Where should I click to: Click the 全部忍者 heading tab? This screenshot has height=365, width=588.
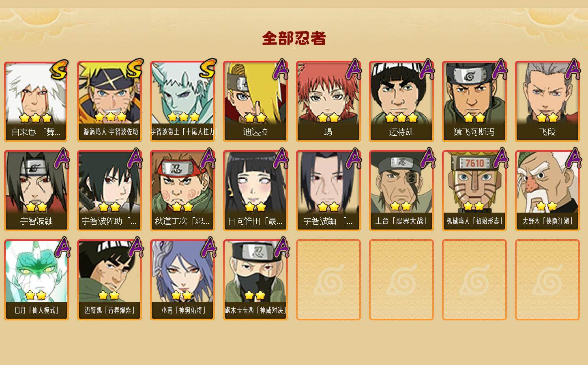click(294, 39)
